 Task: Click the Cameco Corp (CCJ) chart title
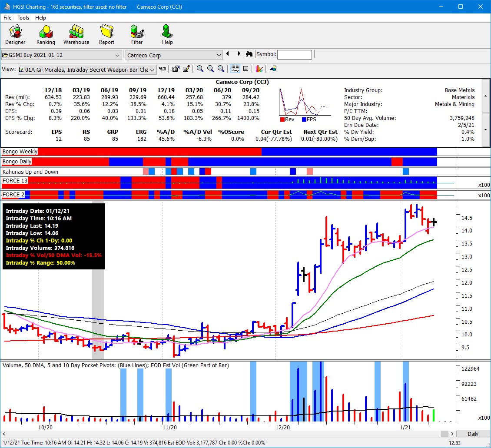pyautogui.click(x=242, y=82)
